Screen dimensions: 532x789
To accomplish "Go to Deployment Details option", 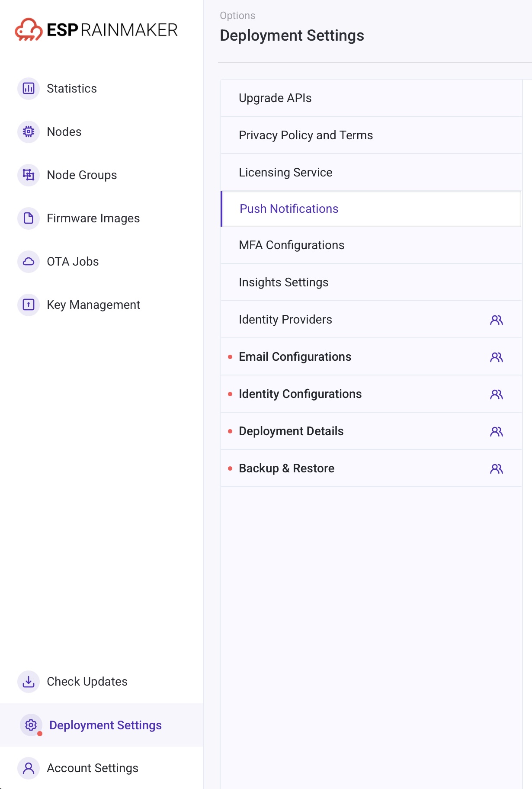I will (x=291, y=431).
